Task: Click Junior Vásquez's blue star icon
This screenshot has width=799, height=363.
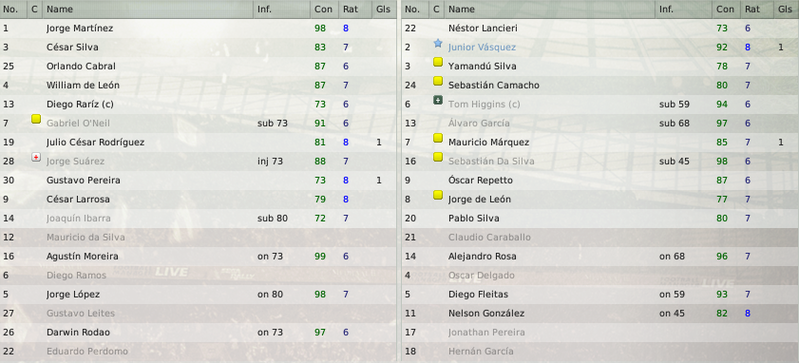Action: (438, 44)
